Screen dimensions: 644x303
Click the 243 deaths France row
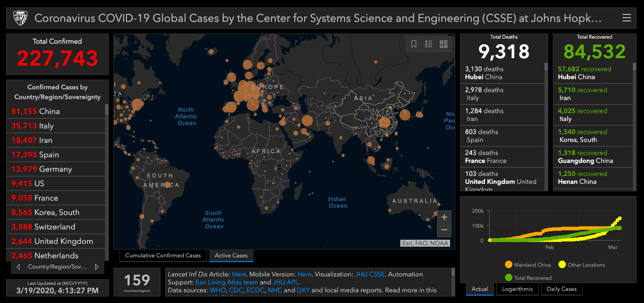(x=502, y=157)
